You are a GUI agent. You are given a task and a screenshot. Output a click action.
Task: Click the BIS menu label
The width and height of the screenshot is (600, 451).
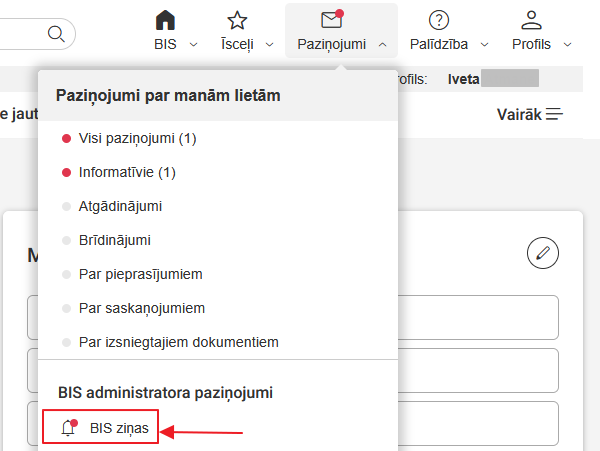pos(165,44)
